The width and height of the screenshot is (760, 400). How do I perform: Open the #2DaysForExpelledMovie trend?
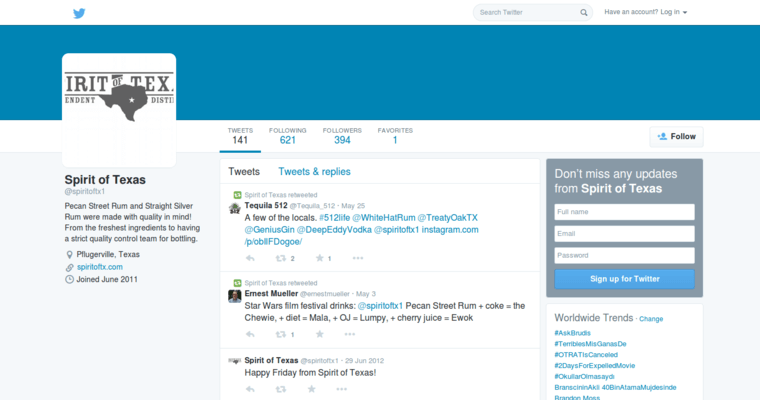pos(595,366)
